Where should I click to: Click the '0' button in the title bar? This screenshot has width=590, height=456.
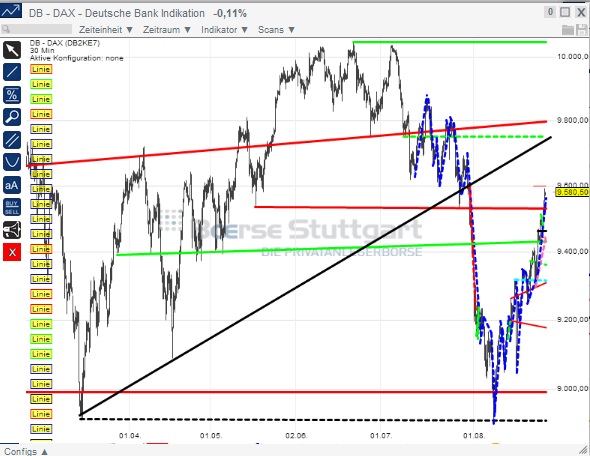tap(550, 12)
